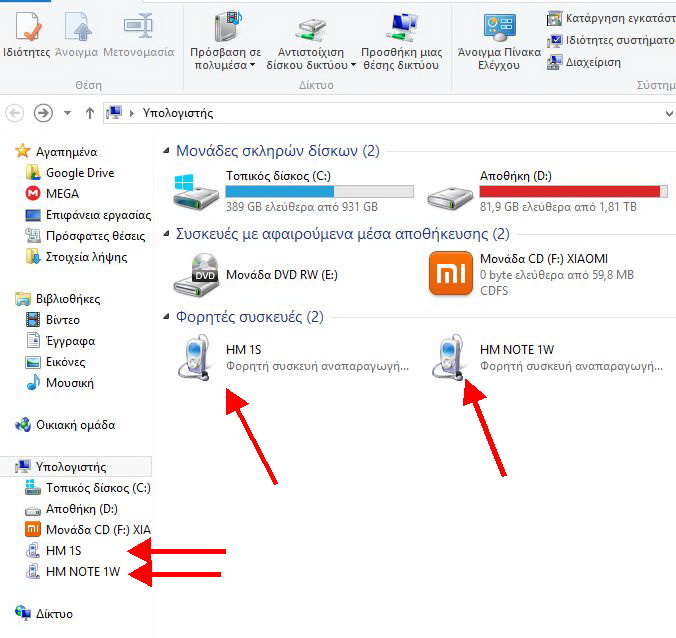Click Προσθήκη μιας θέσης δικτύου
This screenshot has width=676, height=638.
click(401, 41)
